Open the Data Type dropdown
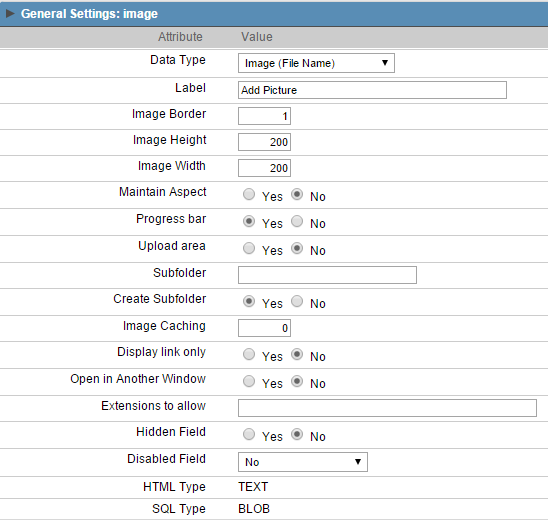Viewport: 548px width, 531px height. pyautogui.click(x=316, y=63)
